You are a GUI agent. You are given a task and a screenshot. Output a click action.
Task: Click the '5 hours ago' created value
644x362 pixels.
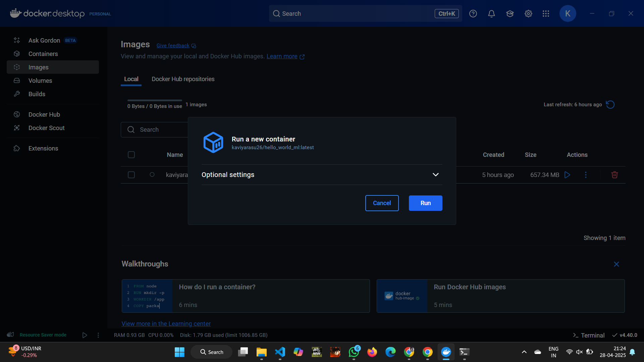pyautogui.click(x=498, y=175)
